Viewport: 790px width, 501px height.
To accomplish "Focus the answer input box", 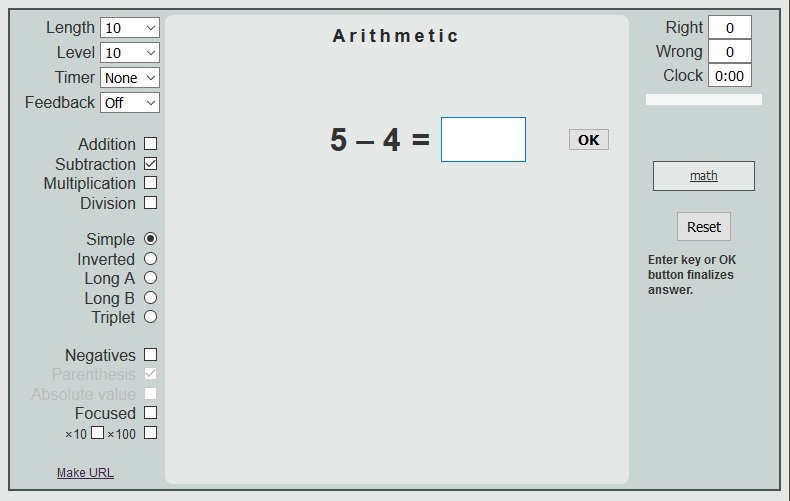I will pyautogui.click(x=483, y=140).
